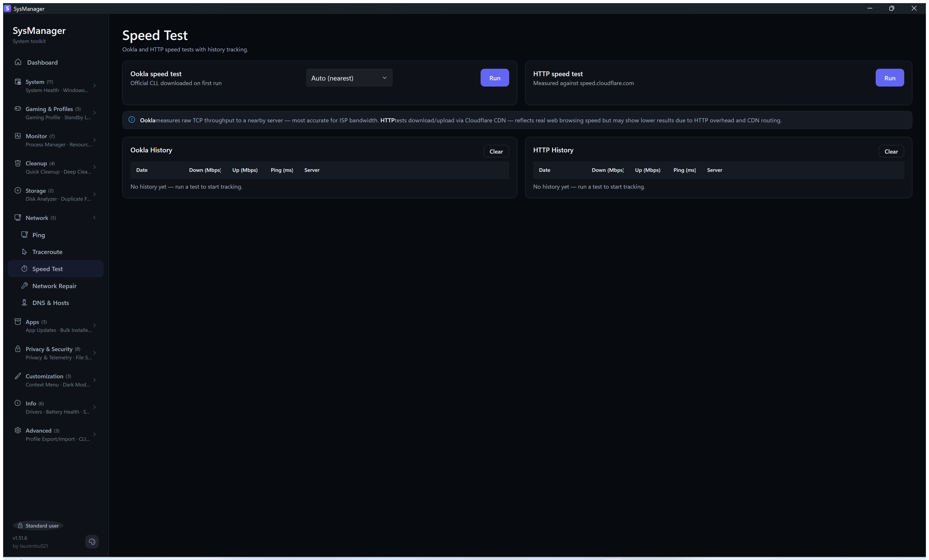Open the Ping tool
Viewport: 929px width, 560px height.
pyautogui.click(x=56, y=235)
